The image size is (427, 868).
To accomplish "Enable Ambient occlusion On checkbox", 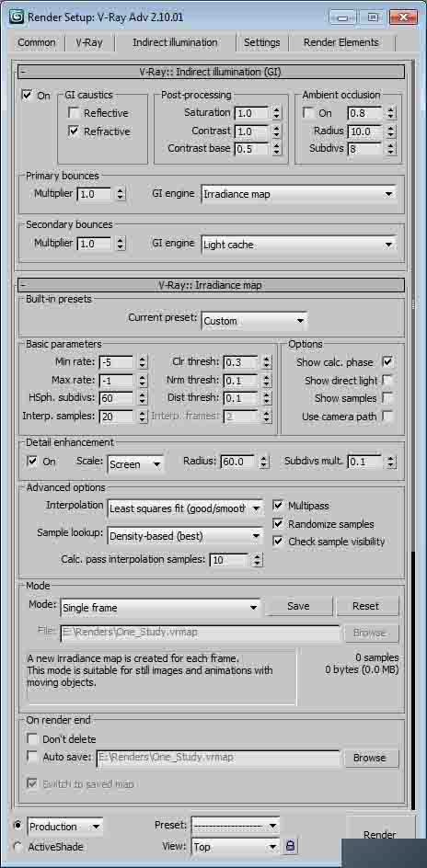I will coord(308,113).
